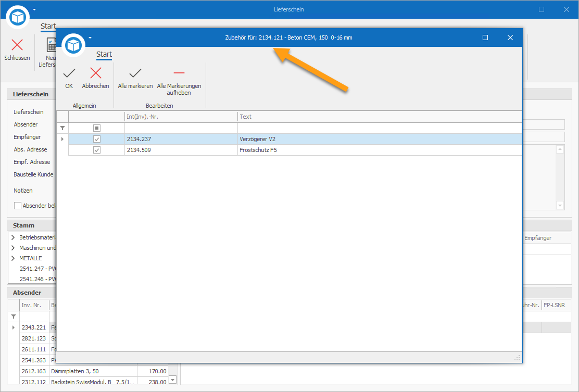Uncheck the Frostschutz F5 checkbox
Image resolution: width=579 pixels, height=392 pixels.
point(97,150)
